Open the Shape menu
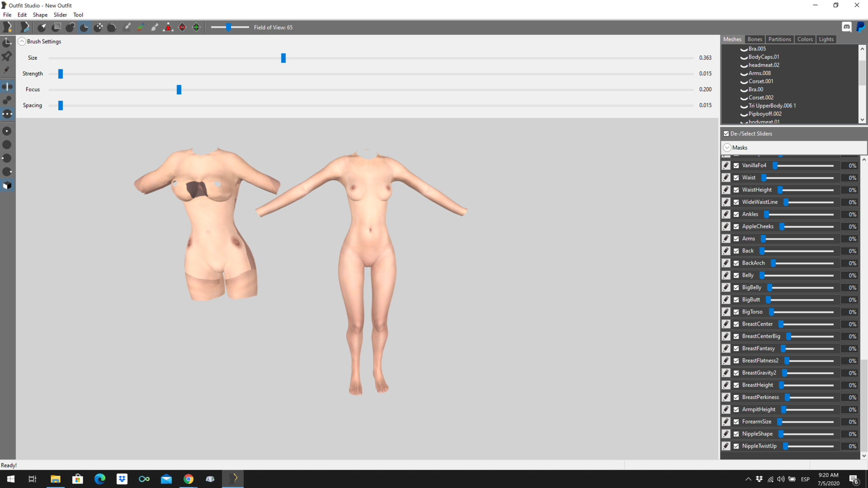 [x=40, y=15]
